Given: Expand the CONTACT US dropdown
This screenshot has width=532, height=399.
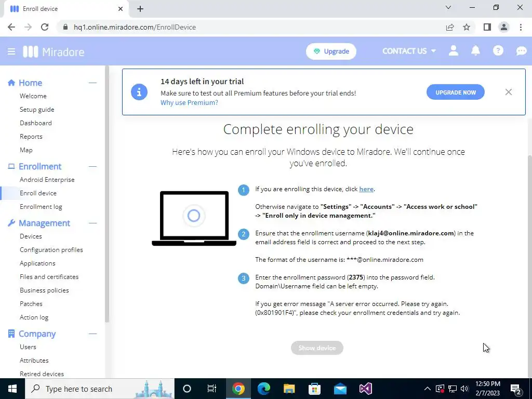Looking at the screenshot, I should (409, 51).
